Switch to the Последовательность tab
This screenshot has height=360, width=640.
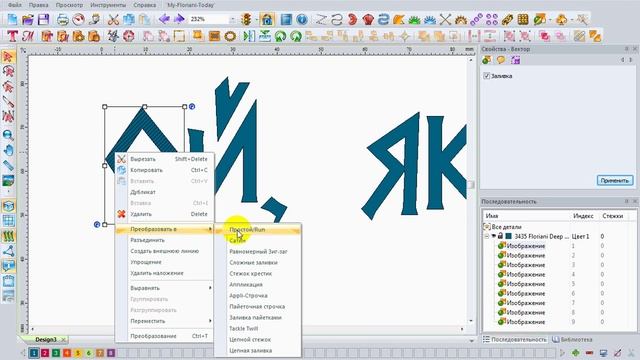point(514,340)
